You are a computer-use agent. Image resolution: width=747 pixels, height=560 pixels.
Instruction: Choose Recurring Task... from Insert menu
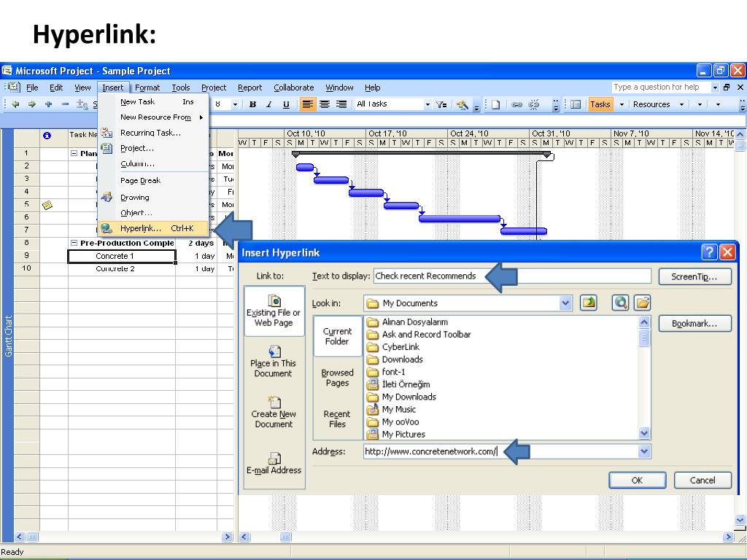(x=153, y=133)
